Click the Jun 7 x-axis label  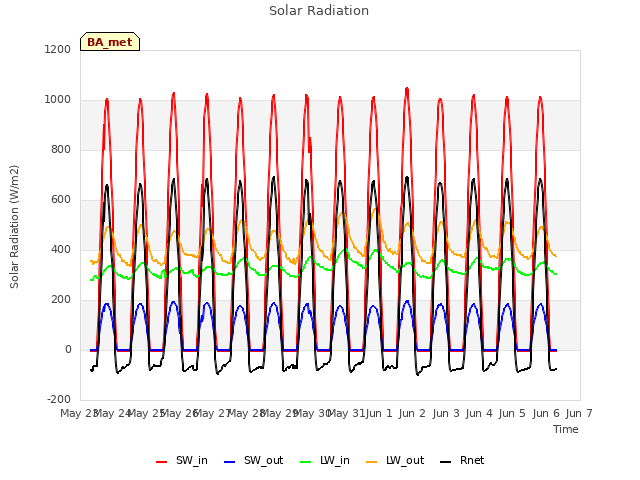(x=579, y=413)
